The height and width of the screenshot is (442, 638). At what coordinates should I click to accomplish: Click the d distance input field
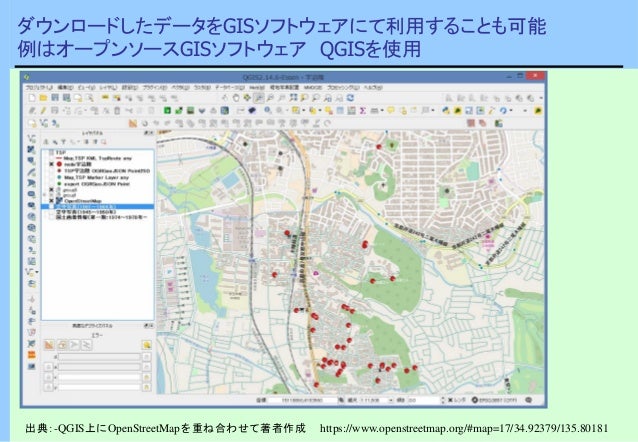99,357
